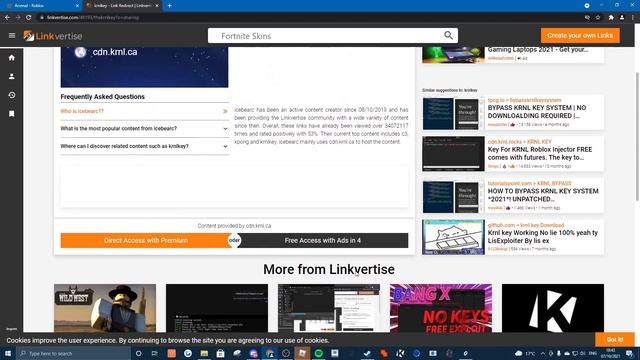Screen dimensions: 640x360
Task: Click 'Content provided by cdn.krnl.ca' text
Action: coord(234,226)
